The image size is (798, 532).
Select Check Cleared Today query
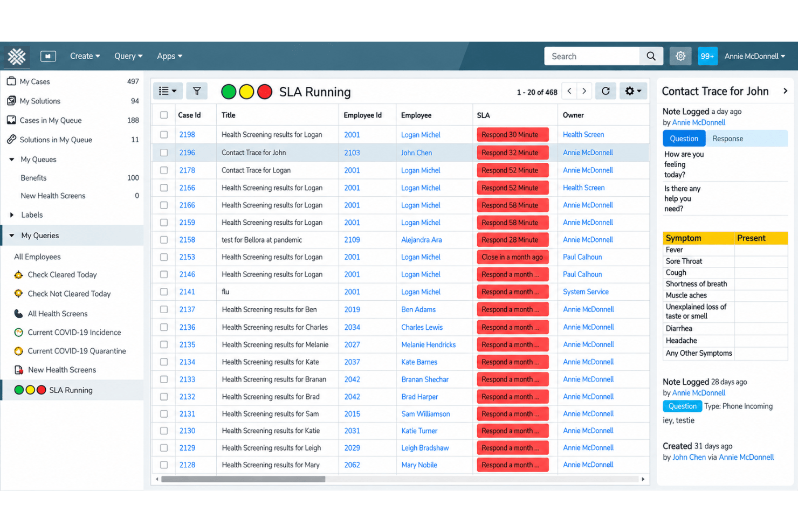click(x=62, y=274)
